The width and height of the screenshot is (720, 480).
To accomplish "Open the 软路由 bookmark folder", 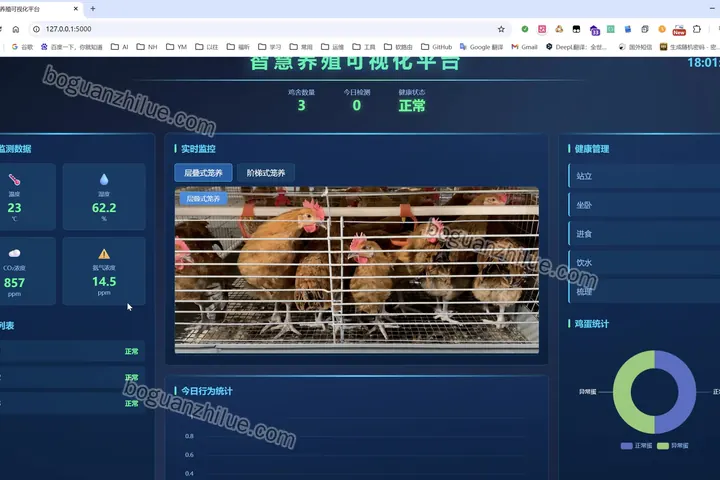I will click(x=398, y=47).
